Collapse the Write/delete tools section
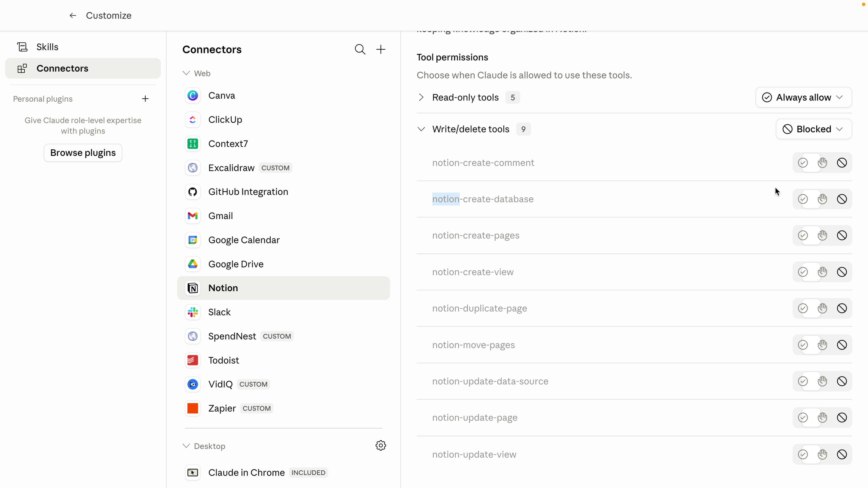This screenshot has height=488, width=868. [x=421, y=129]
